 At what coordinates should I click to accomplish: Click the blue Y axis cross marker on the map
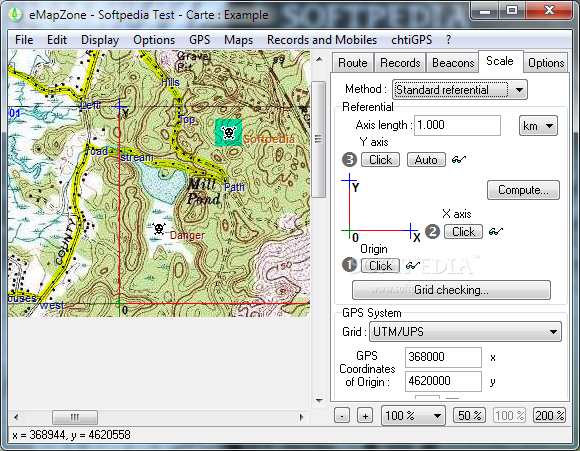click(x=119, y=107)
